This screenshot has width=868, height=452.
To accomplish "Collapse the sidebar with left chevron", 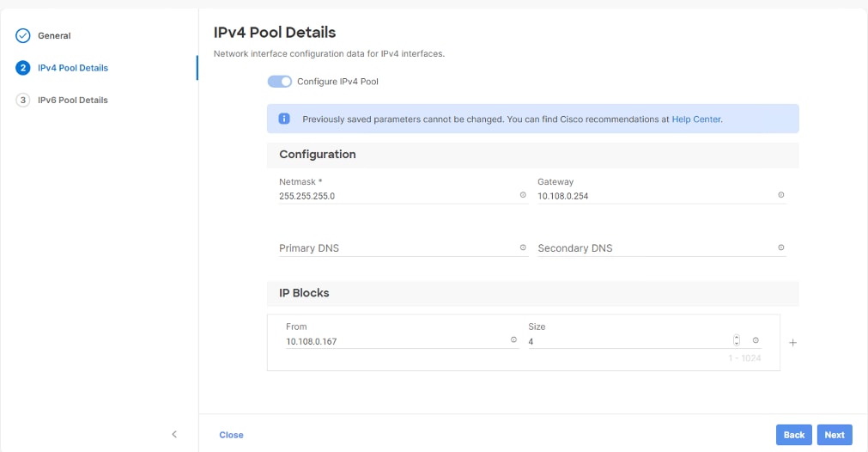I will 174,435.
